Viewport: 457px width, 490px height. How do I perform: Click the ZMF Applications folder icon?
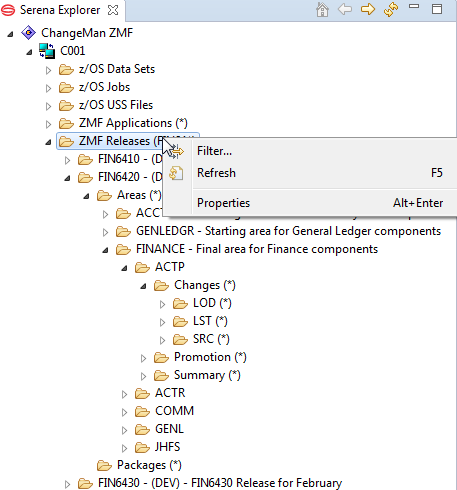pyautogui.click(x=66, y=123)
